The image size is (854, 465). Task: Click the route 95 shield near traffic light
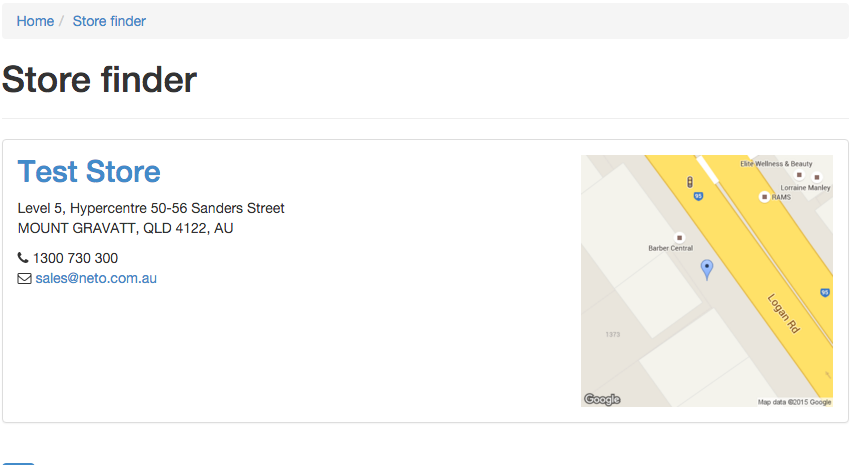tap(698, 197)
